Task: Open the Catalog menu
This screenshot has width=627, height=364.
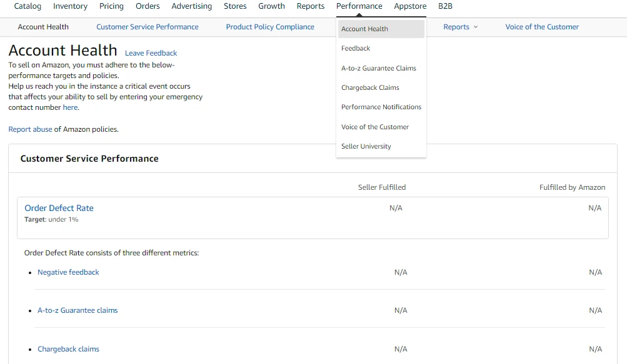Action: coord(28,6)
